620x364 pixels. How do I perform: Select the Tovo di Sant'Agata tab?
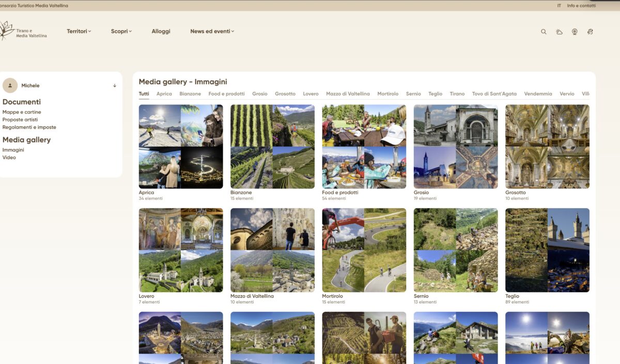click(x=494, y=94)
